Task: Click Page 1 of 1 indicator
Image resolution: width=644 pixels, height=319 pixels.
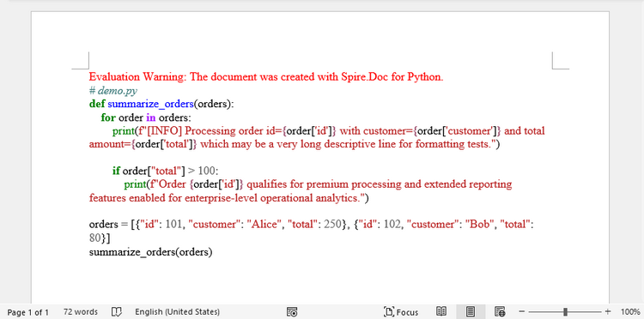Action: tap(28, 312)
